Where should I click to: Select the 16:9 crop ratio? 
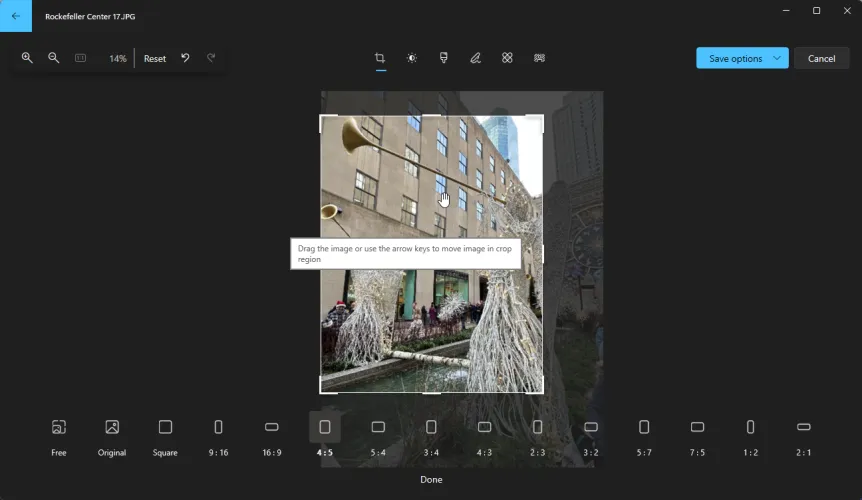271,436
